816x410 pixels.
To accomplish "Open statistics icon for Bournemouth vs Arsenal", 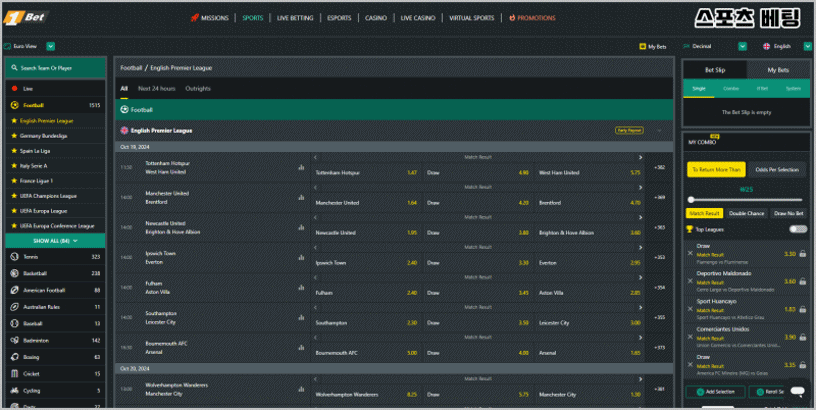I will (301, 348).
